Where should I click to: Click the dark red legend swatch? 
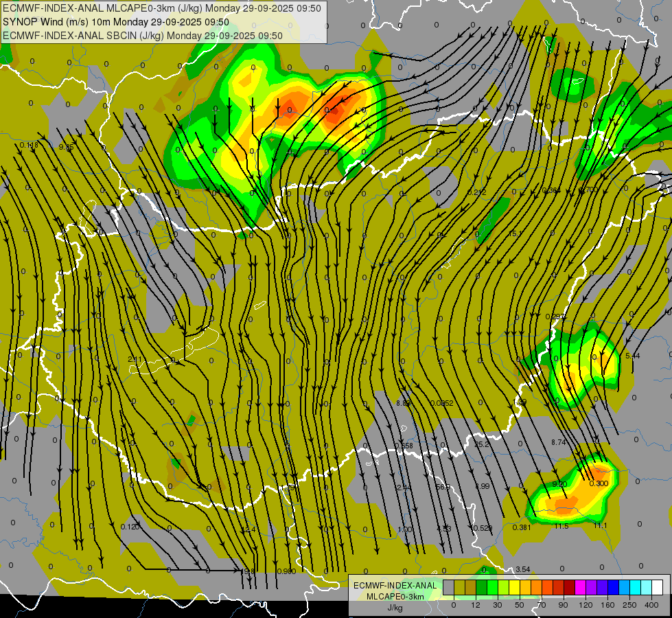click(x=569, y=587)
